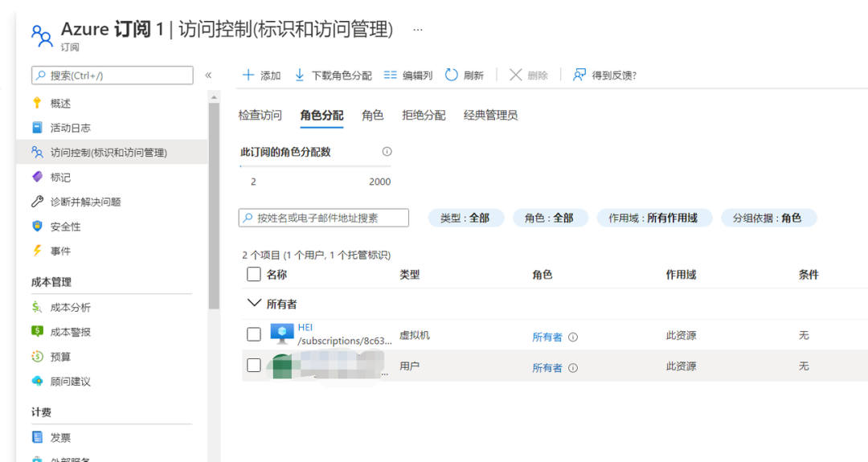Viewport: 868px width, 462px height.
Task: Click the sidebar vertical scrollbar thumb
Action: tap(215, 206)
